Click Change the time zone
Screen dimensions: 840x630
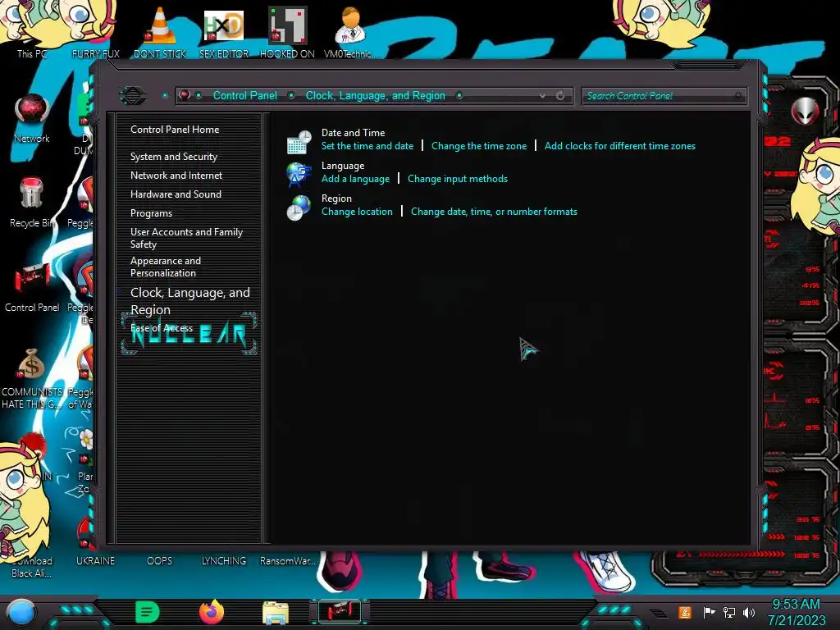(479, 146)
